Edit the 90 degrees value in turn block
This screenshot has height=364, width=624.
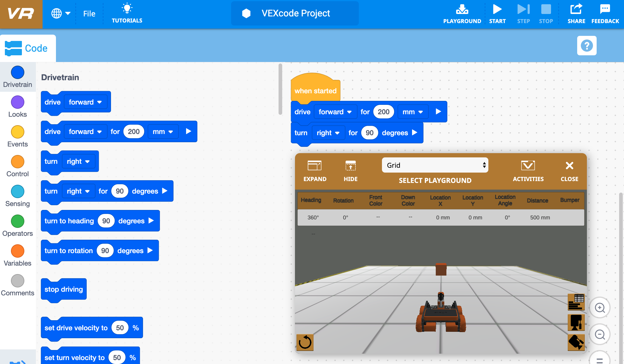(x=369, y=133)
